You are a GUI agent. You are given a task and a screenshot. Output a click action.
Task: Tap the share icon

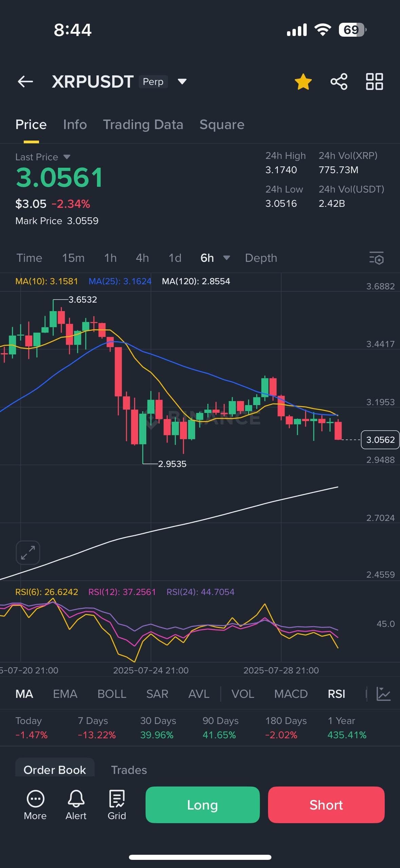tap(339, 82)
